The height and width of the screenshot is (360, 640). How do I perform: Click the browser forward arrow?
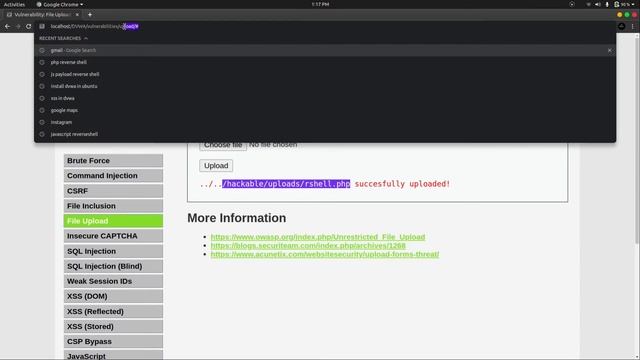18,26
